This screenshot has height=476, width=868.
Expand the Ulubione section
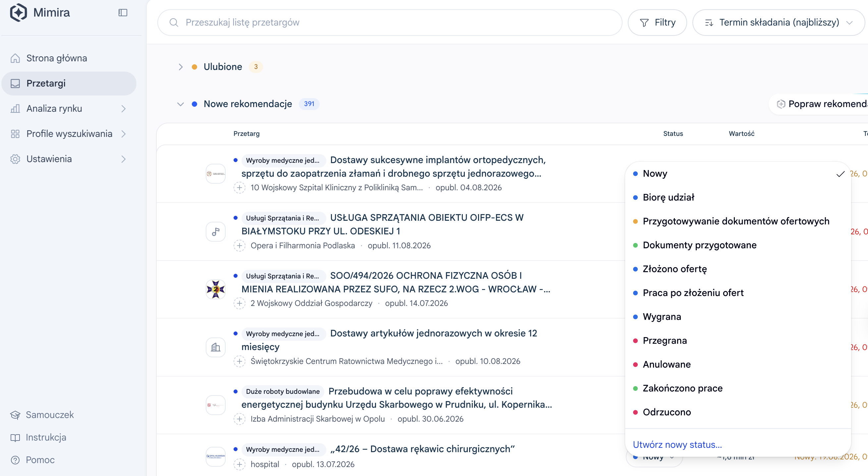point(181,67)
